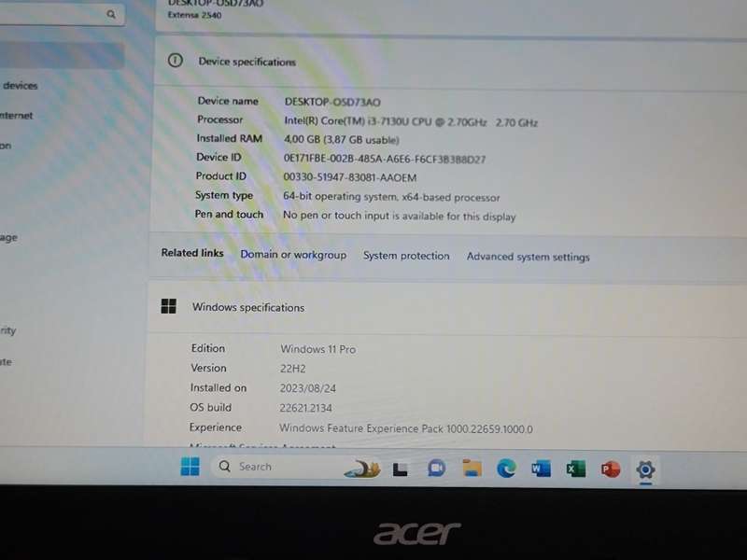Click the Device specifications info icon
This screenshot has width=747, height=560.
(x=176, y=61)
